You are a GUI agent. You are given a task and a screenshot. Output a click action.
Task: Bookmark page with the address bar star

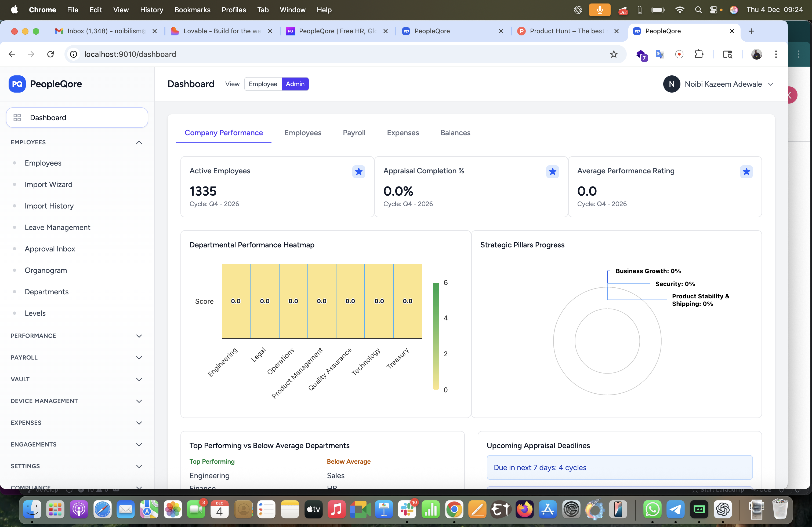click(614, 54)
